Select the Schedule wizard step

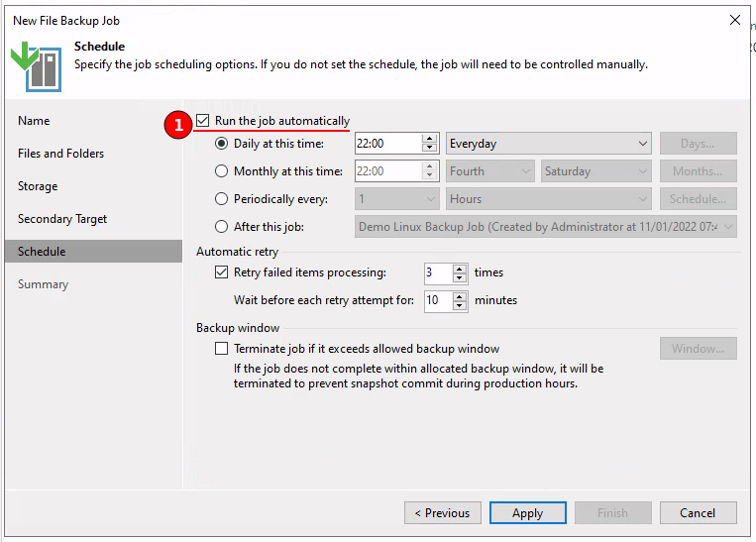click(x=93, y=252)
